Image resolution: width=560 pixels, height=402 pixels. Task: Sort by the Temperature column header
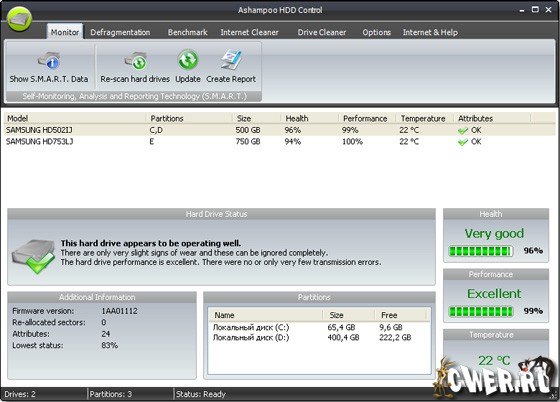[425, 118]
